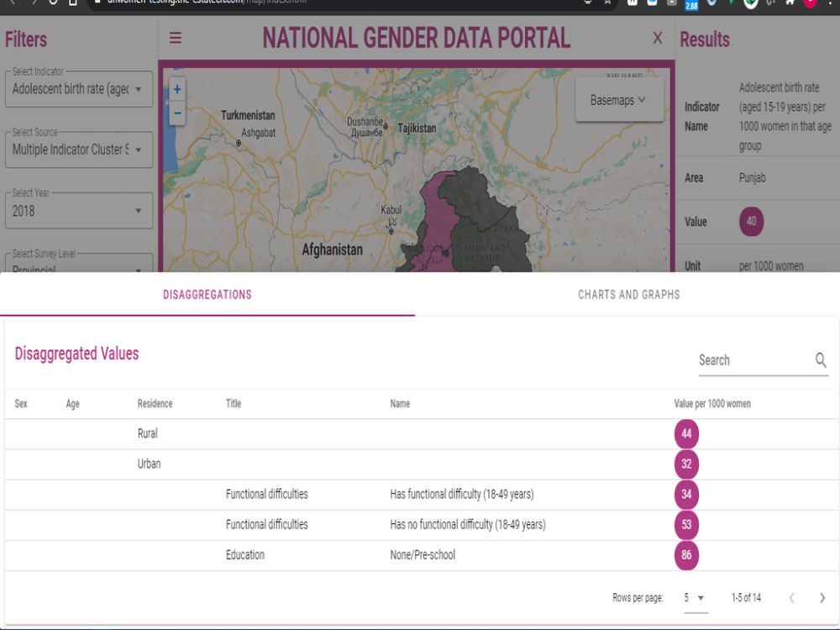Zoom out on the map using the minus icon
This screenshot has width=840, height=630.
coord(176,113)
